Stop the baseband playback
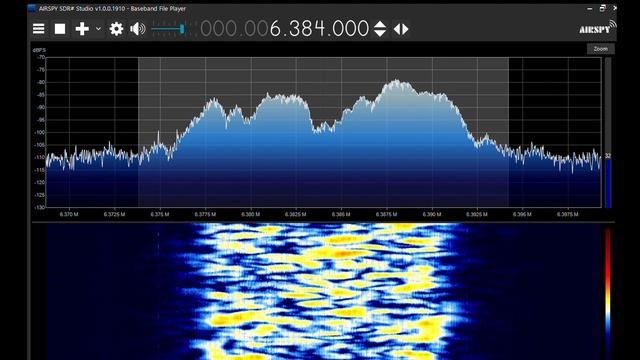The width and height of the screenshot is (640, 360). click(60, 29)
